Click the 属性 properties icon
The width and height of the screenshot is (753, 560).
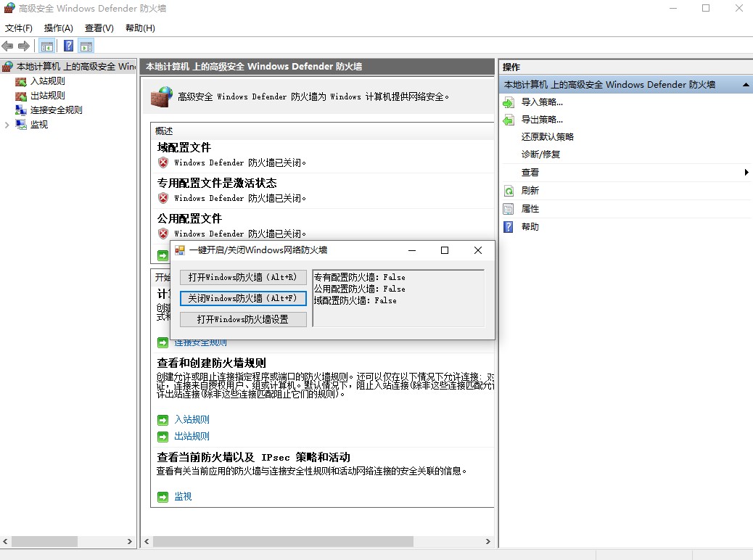coord(509,209)
